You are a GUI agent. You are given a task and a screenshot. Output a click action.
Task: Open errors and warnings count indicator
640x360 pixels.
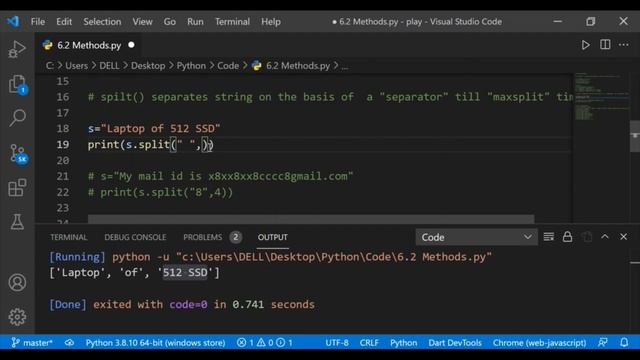click(x=264, y=343)
